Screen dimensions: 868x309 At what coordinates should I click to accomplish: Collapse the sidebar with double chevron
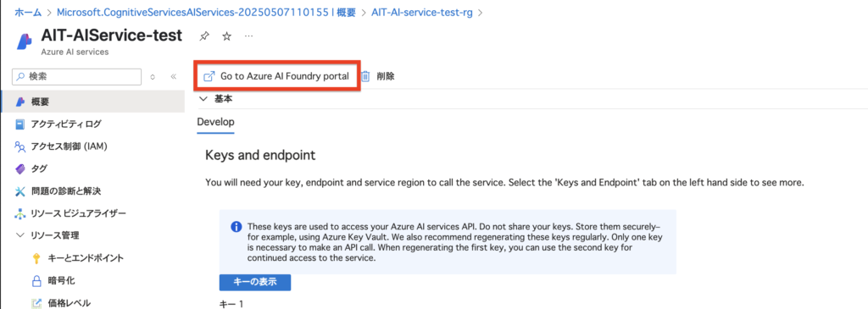(173, 77)
